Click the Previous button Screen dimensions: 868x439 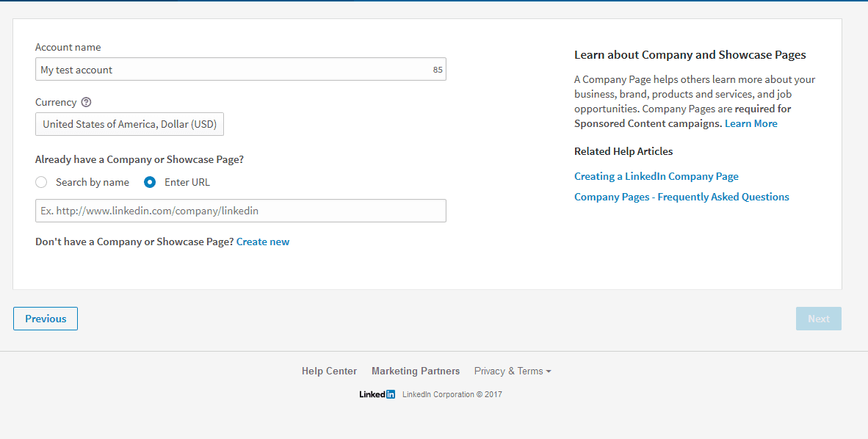click(x=45, y=319)
